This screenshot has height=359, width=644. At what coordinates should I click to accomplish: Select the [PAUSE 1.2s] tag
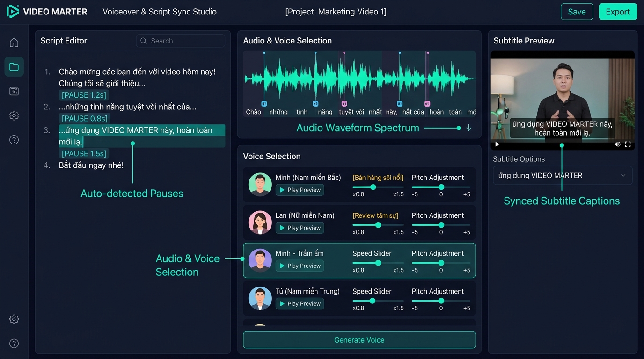(84, 95)
